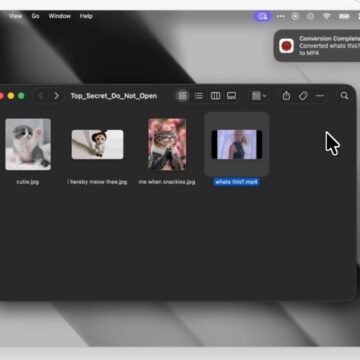Go back with the left chevron
Screen dimensions: 360x360
click(41, 96)
